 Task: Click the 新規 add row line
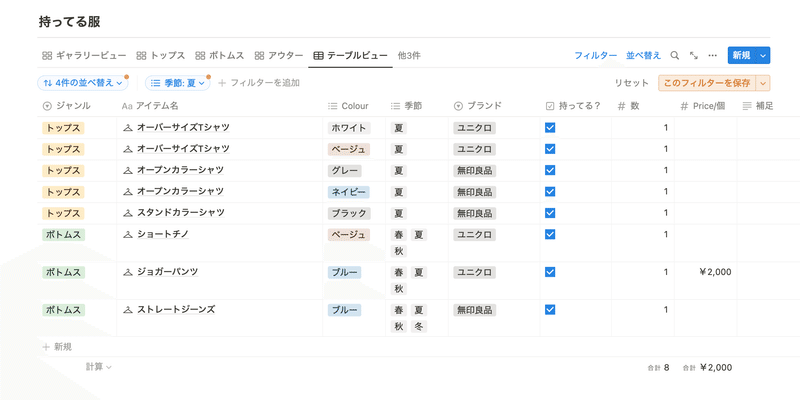click(418, 347)
